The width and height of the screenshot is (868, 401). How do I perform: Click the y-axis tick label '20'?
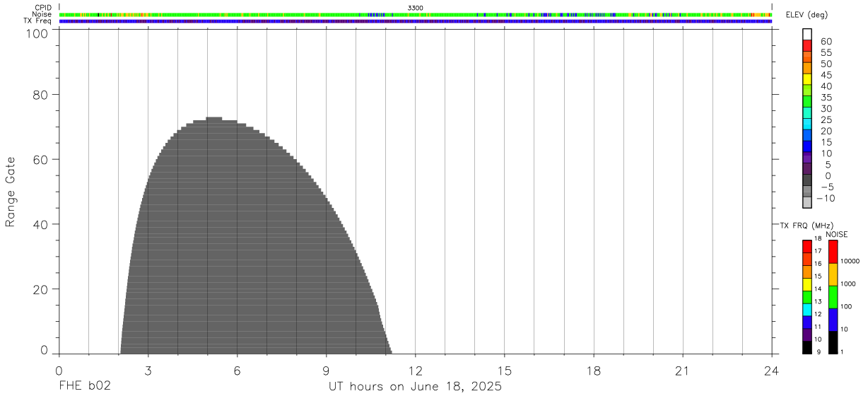[41, 290]
